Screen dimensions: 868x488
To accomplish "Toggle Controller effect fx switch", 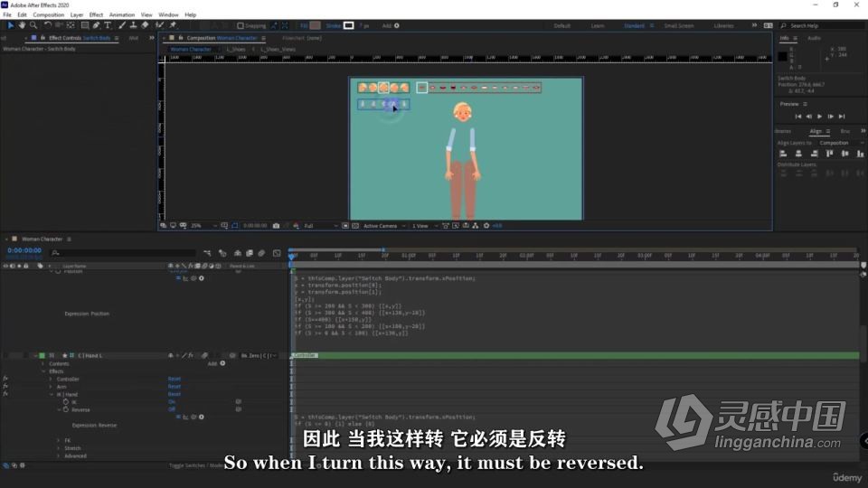I will tap(5, 379).
